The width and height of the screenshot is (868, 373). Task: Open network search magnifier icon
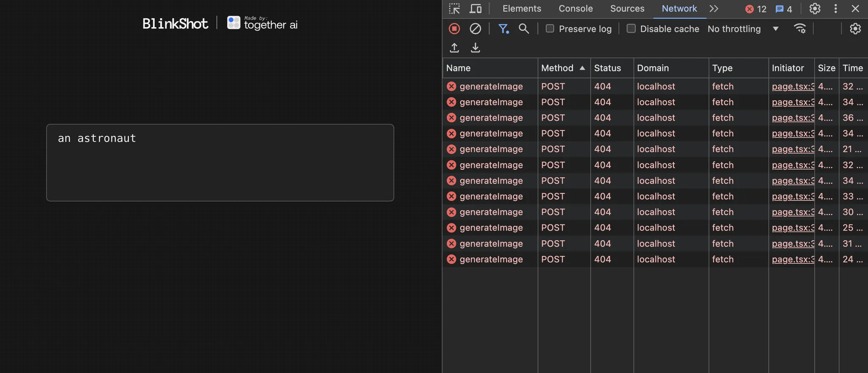click(x=524, y=29)
